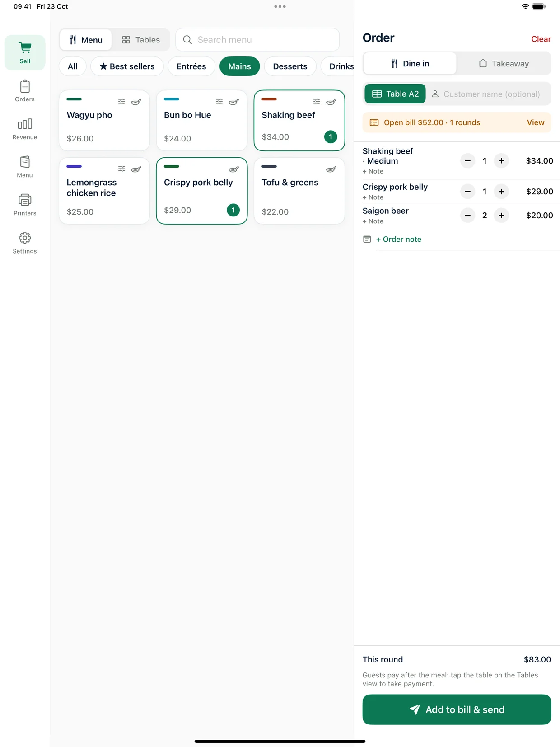Switch to Menu view
This screenshot has width=560, height=747.
pos(86,40)
